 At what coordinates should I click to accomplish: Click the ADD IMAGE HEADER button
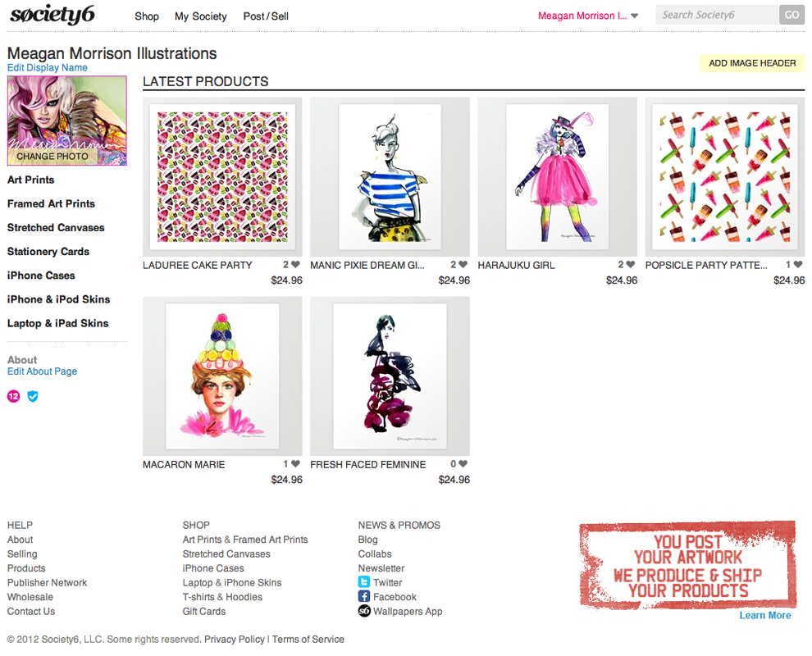pyautogui.click(x=752, y=63)
